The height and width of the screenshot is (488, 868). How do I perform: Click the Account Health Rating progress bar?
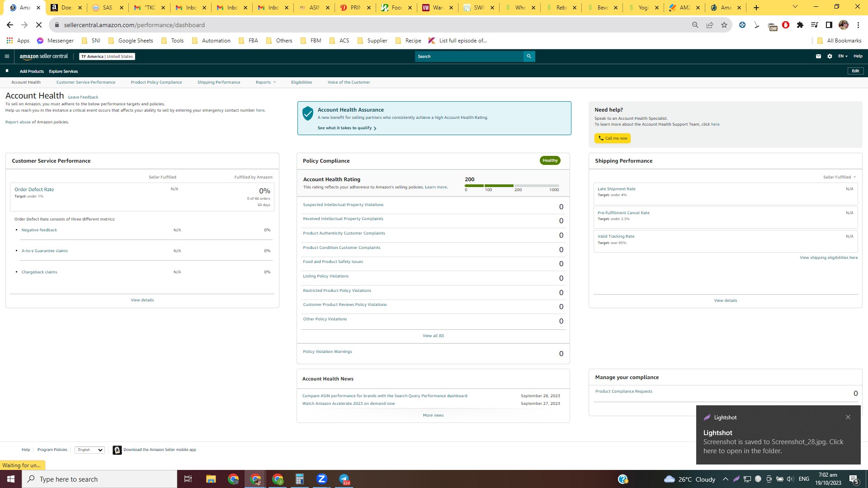point(512,186)
